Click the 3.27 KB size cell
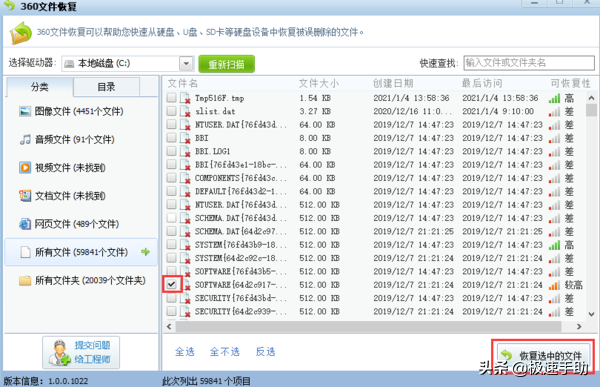This screenshot has width=600, height=387. (x=315, y=111)
